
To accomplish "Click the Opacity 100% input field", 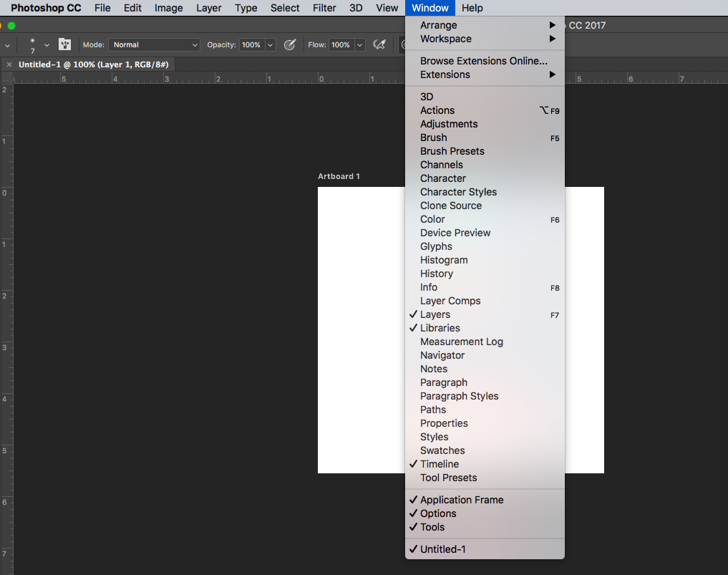I will click(251, 44).
